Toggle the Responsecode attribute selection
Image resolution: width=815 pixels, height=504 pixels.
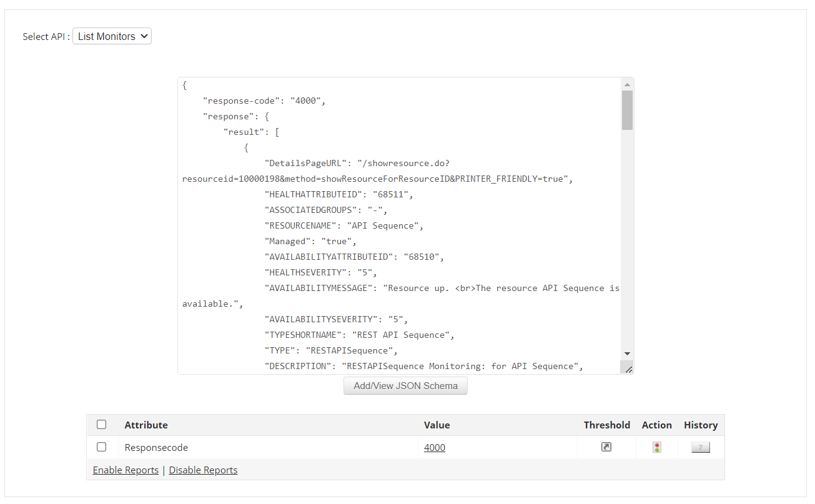coord(101,447)
